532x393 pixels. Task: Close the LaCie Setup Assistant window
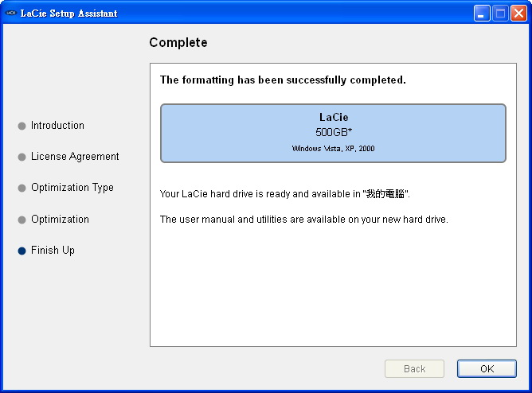(518, 14)
